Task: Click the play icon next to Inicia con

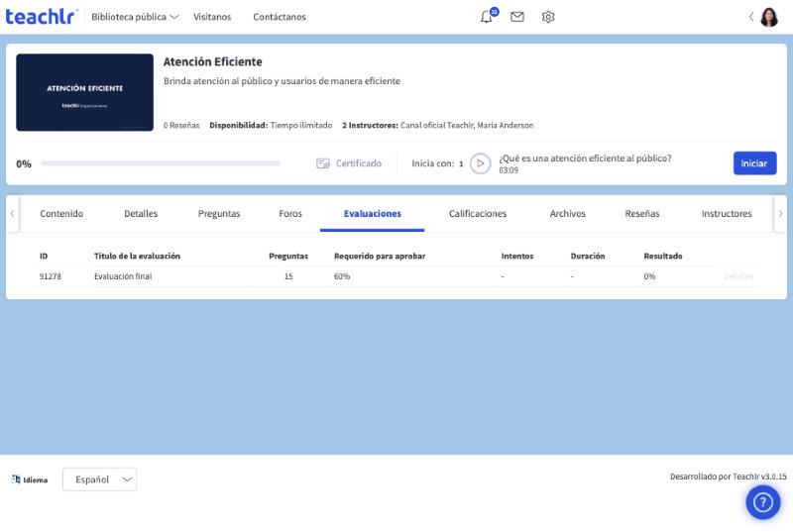Action: (x=480, y=163)
